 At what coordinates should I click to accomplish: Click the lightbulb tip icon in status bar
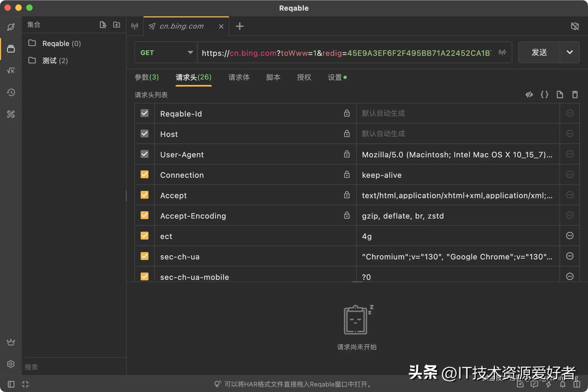tap(218, 384)
